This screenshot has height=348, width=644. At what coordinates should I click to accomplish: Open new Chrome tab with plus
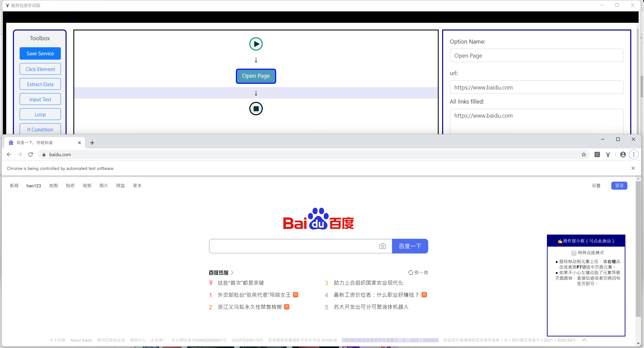click(x=92, y=143)
